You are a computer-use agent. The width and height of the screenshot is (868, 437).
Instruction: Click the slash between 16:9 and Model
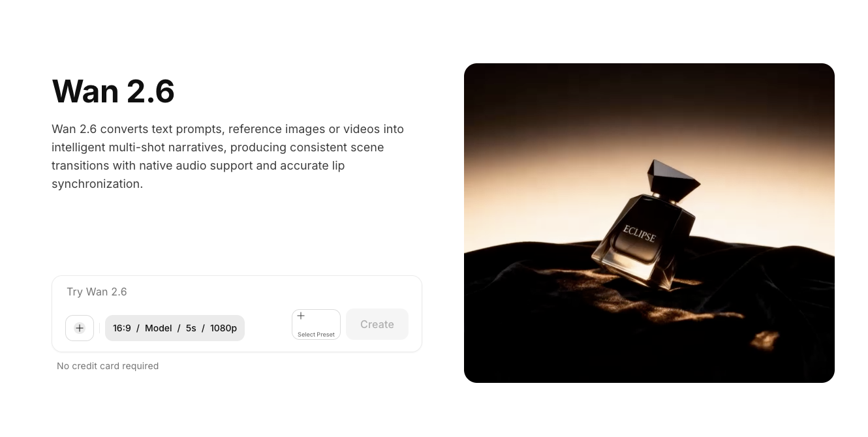(x=138, y=328)
